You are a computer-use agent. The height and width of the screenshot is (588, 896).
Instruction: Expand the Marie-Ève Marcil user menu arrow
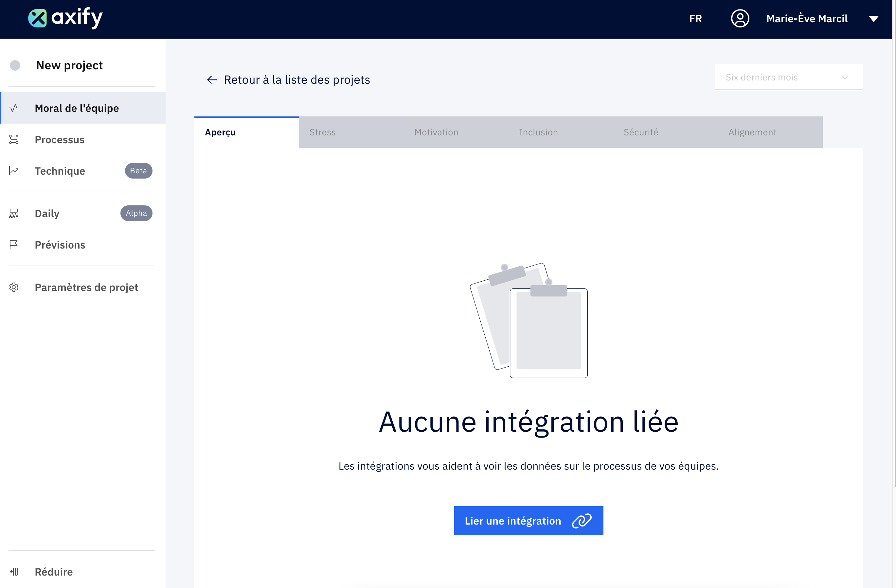click(873, 19)
